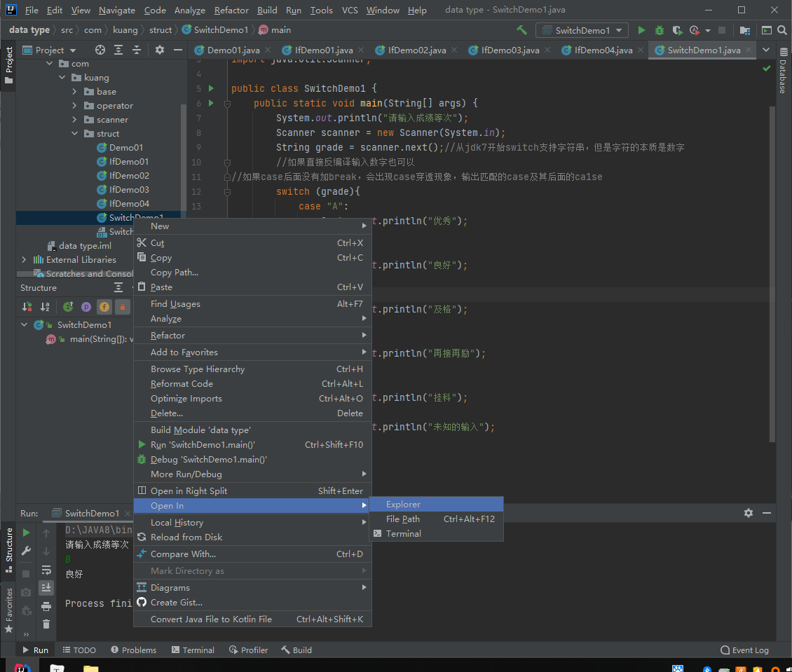Collapse the struct folder
The height and width of the screenshot is (672, 792).
74,134
